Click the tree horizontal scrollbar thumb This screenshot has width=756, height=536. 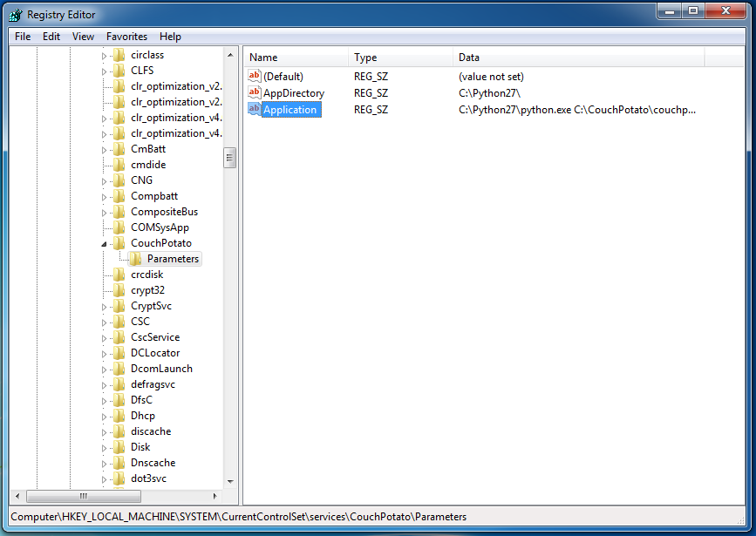pos(84,496)
